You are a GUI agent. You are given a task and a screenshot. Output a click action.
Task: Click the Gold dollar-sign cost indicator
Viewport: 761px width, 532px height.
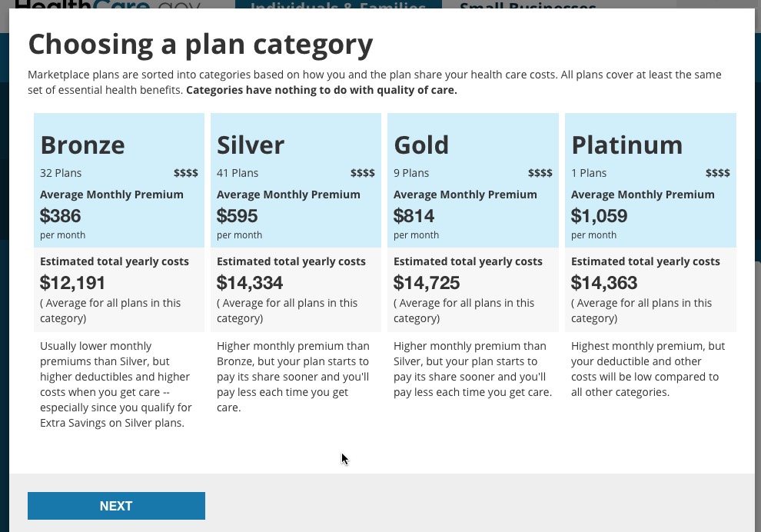(540, 173)
